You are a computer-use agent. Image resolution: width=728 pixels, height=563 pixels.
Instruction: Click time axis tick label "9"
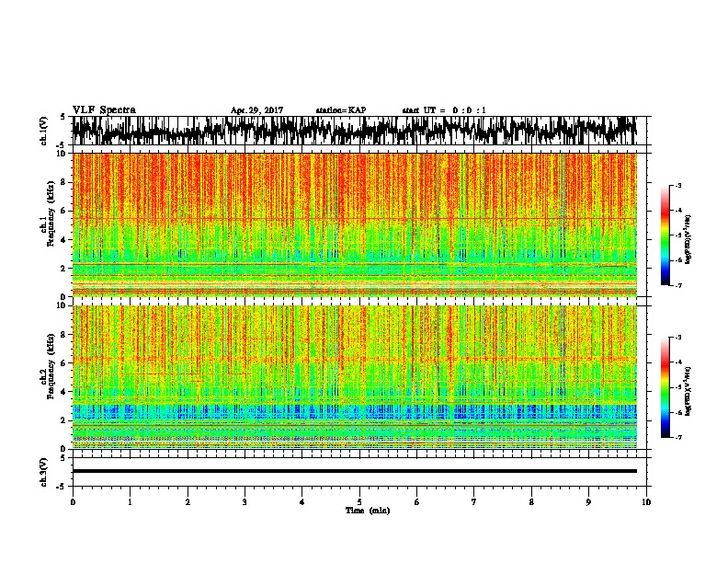[x=588, y=502]
